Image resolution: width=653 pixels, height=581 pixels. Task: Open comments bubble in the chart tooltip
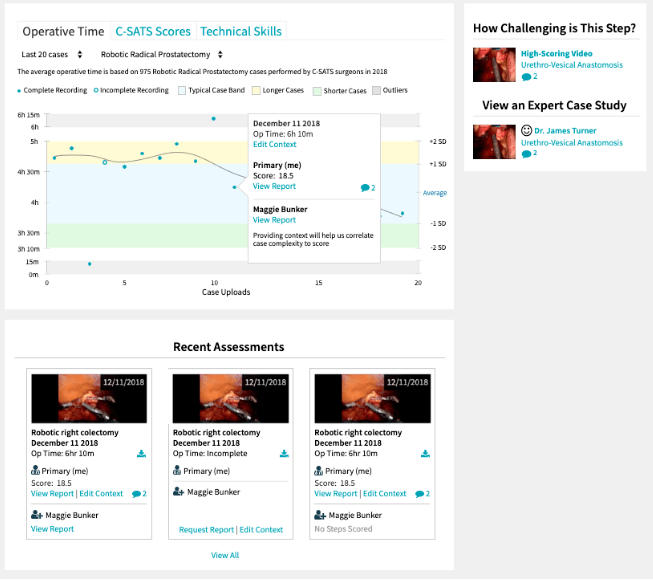click(x=367, y=187)
